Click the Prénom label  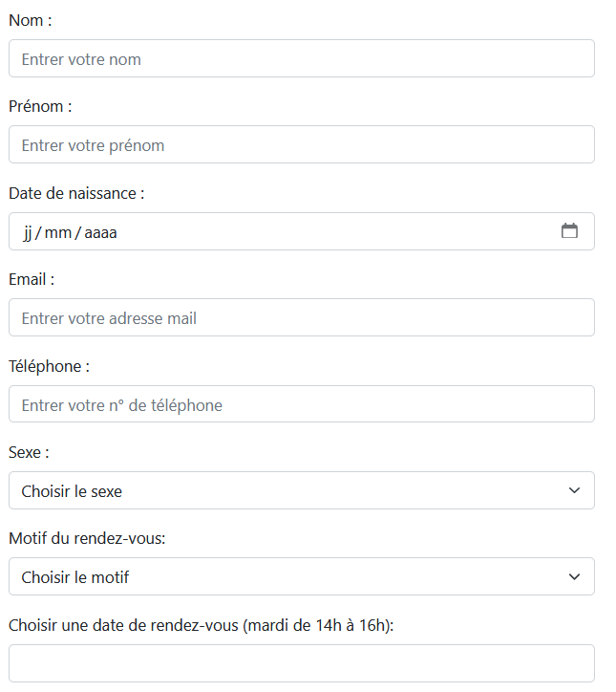coord(40,107)
